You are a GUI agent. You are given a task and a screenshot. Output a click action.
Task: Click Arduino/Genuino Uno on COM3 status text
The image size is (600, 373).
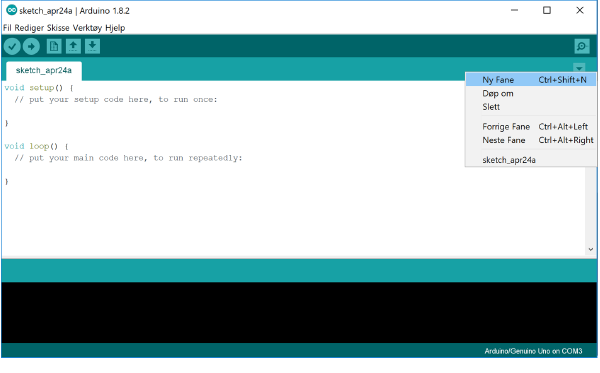click(x=533, y=351)
